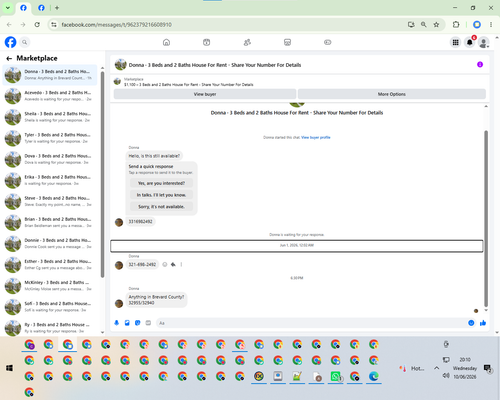This screenshot has width=500, height=400.
Task: Open the Friends icon in top navigation
Action: point(247,42)
